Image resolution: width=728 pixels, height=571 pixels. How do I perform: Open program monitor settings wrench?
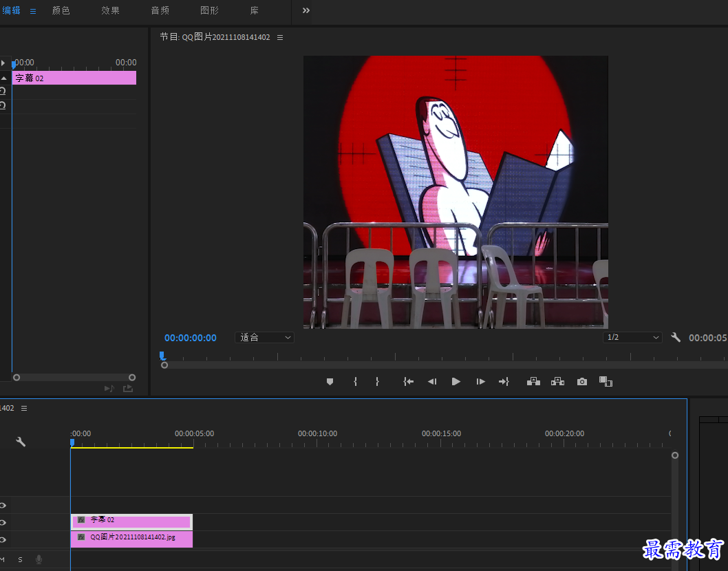point(676,338)
